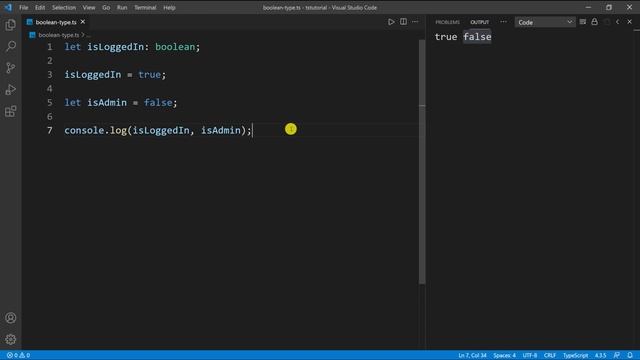Open the View menu
The image size is (640, 360).
point(89,7)
